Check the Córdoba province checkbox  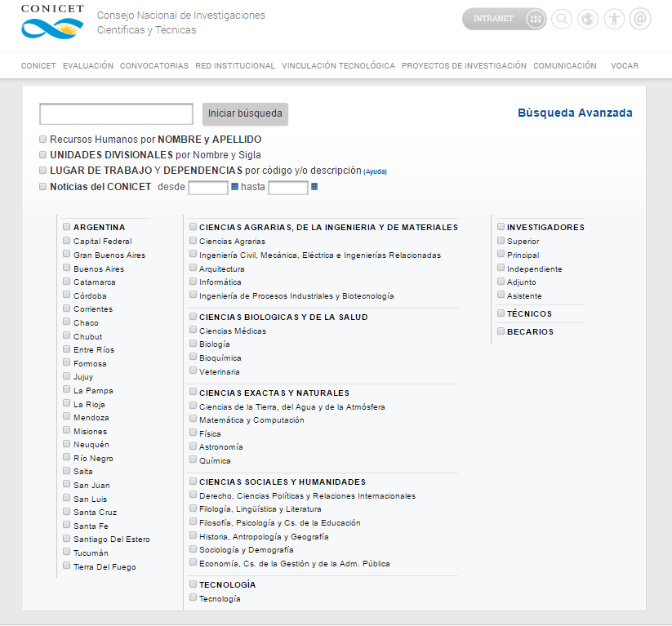(66, 295)
